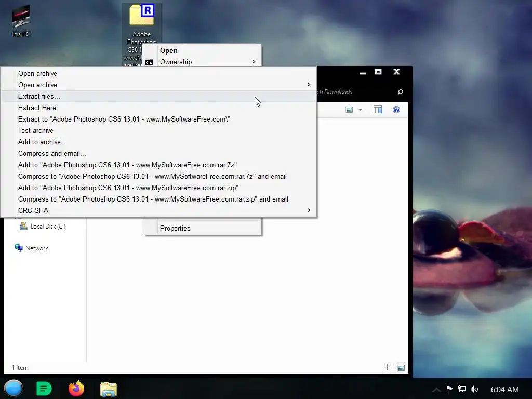The height and width of the screenshot is (399, 532).
Task: Choose Add to archive...
Action: tap(158, 142)
